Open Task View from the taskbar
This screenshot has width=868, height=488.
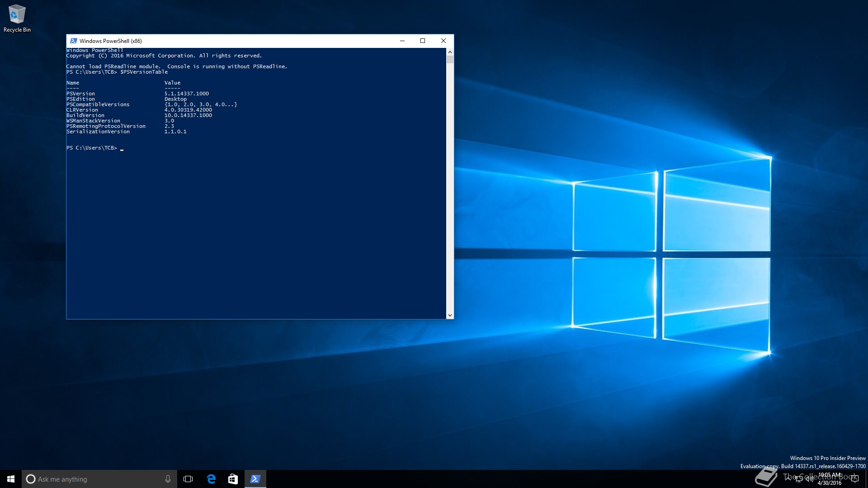coord(188,479)
